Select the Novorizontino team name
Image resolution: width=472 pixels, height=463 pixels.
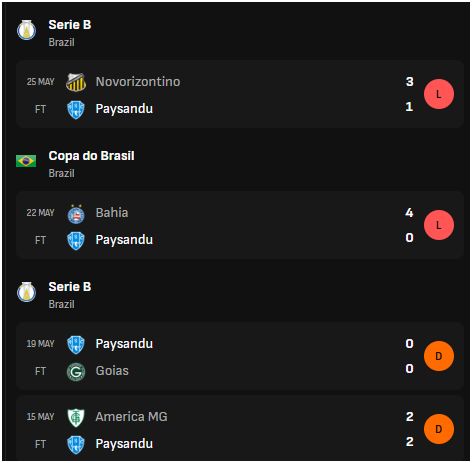click(138, 82)
